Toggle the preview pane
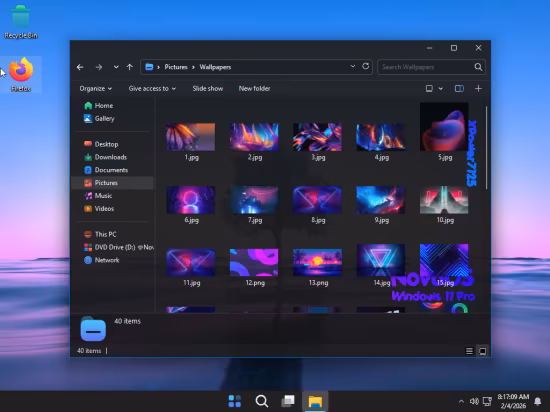The image size is (550, 412). coord(459,89)
